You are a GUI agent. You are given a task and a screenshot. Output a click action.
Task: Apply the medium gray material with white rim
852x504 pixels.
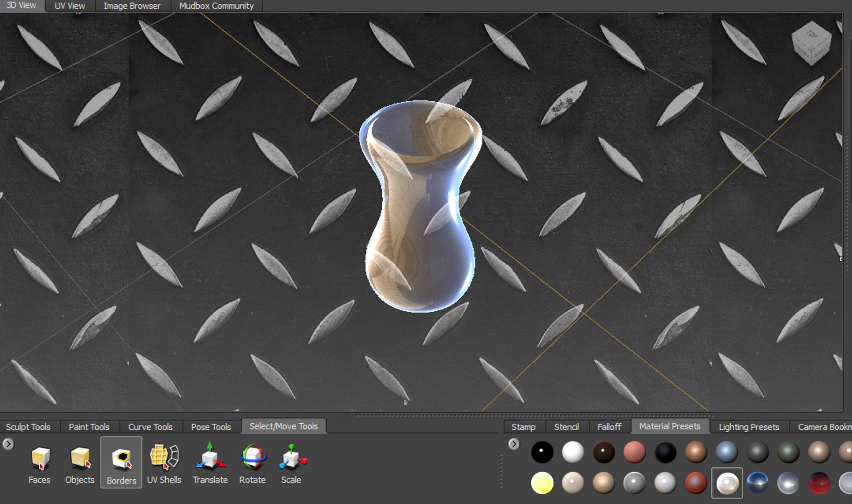click(x=634, y=483)
